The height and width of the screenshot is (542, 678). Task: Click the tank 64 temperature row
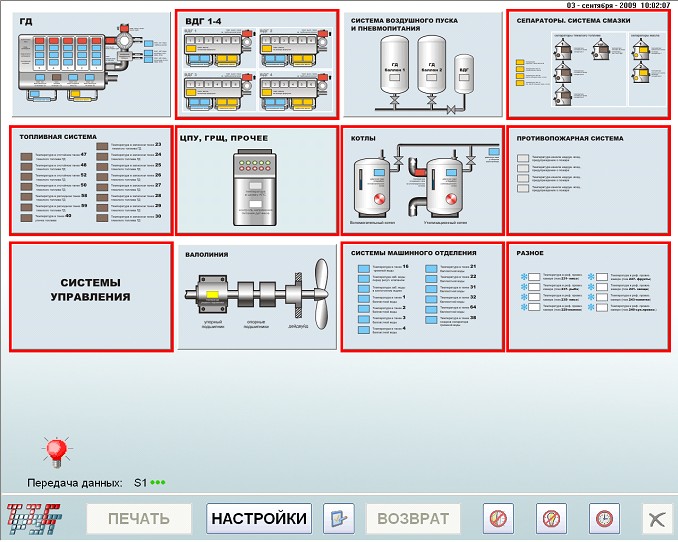tap(451, 309)
